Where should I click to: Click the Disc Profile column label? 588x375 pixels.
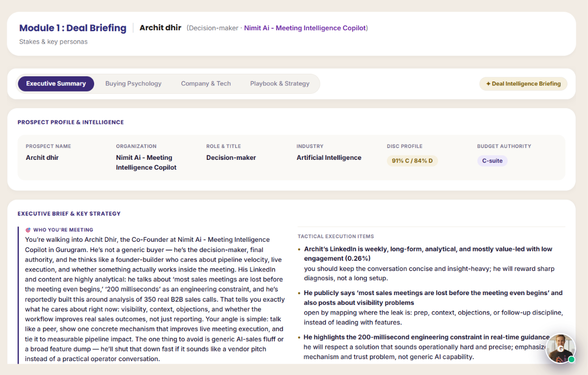coord(405,147)
